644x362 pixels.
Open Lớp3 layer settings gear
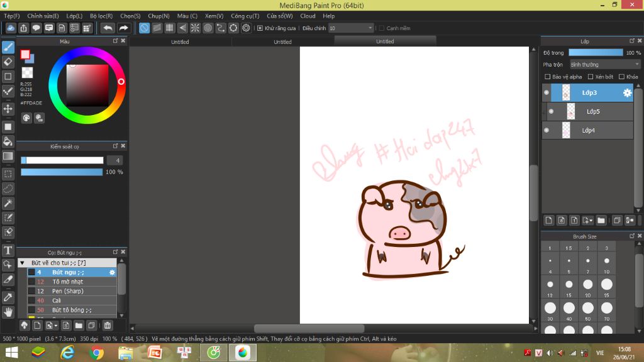tap(627, 93)
